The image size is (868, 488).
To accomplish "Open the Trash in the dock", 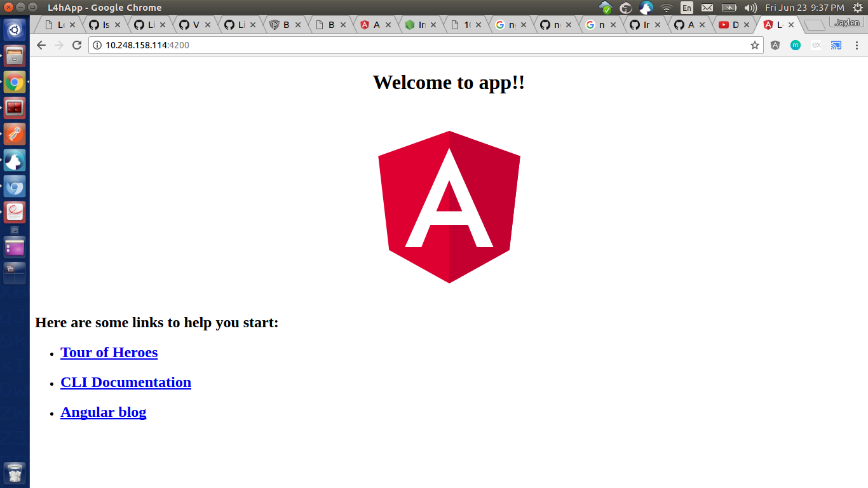I will coord(15,473).
